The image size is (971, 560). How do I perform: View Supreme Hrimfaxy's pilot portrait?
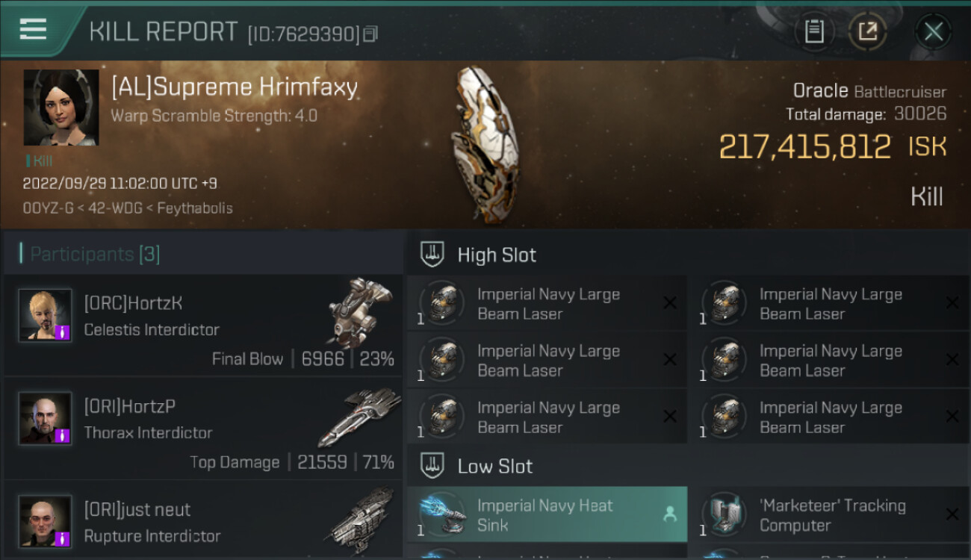tap(61, 108)
